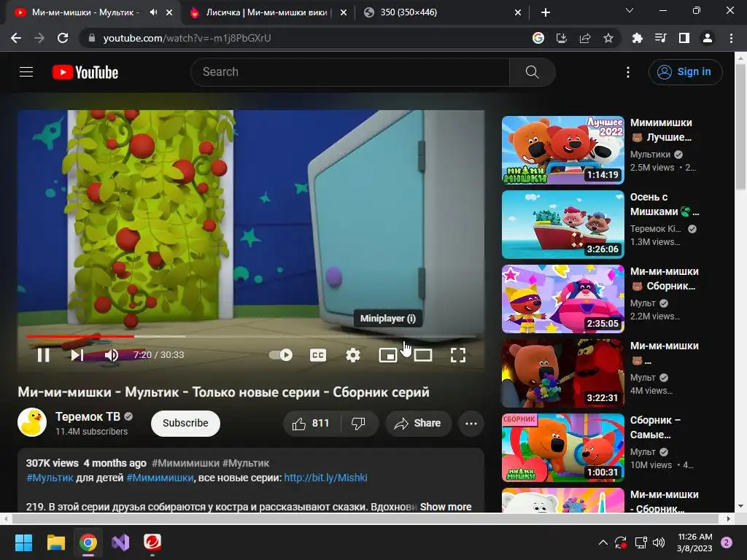The height and width of the screenshot is (560, 747).
Task: View site info via the lock icon
Action: point(92,38)
